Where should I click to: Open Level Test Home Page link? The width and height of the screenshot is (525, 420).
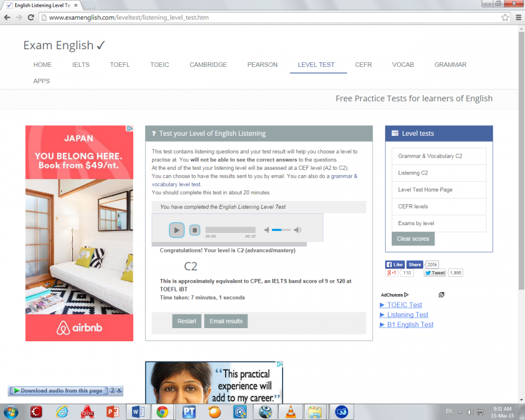[439, 190]
